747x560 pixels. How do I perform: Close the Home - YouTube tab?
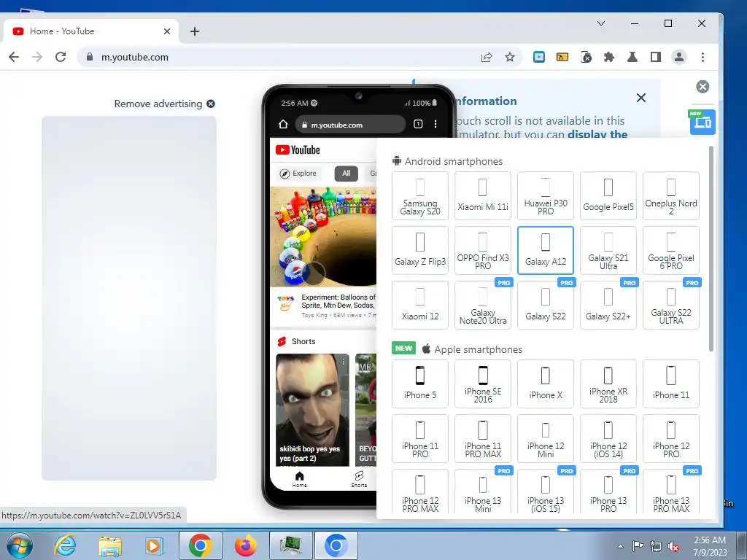(x=167, y=31)
